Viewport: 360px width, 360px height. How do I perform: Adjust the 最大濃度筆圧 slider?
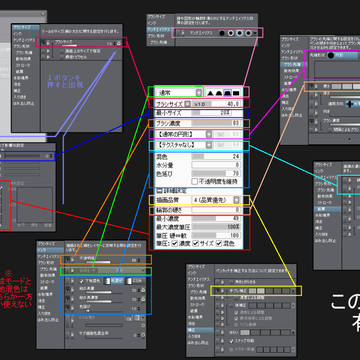pos(216,227)
